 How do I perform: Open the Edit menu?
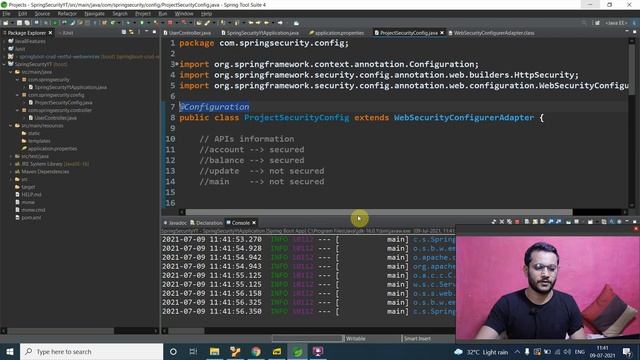point(22,13)
